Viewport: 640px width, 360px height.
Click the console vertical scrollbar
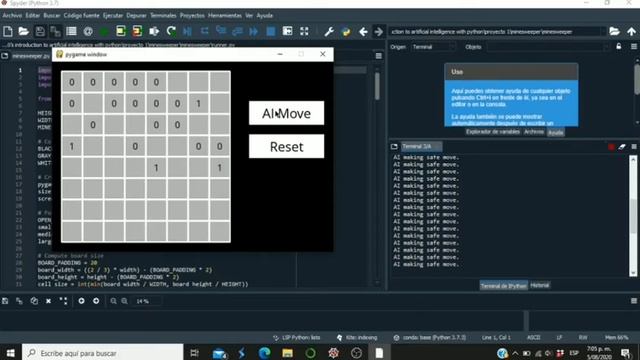pos(633,216)
